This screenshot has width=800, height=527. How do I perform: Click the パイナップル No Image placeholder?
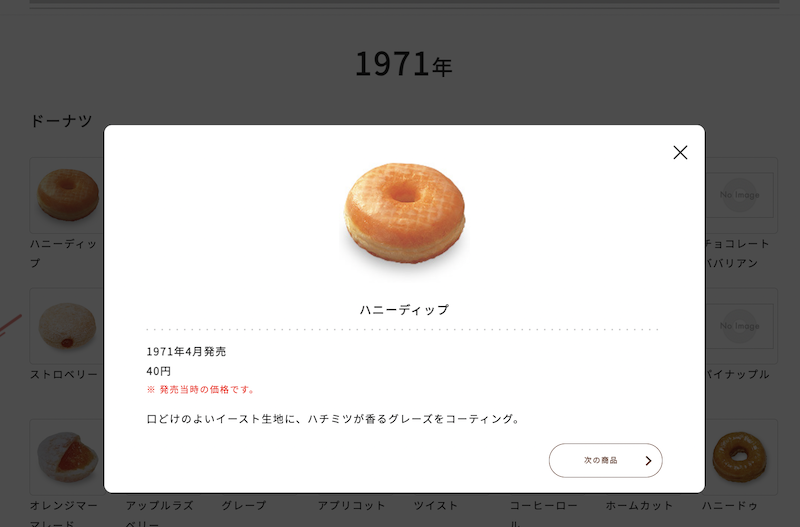click(x=740, y=326)
